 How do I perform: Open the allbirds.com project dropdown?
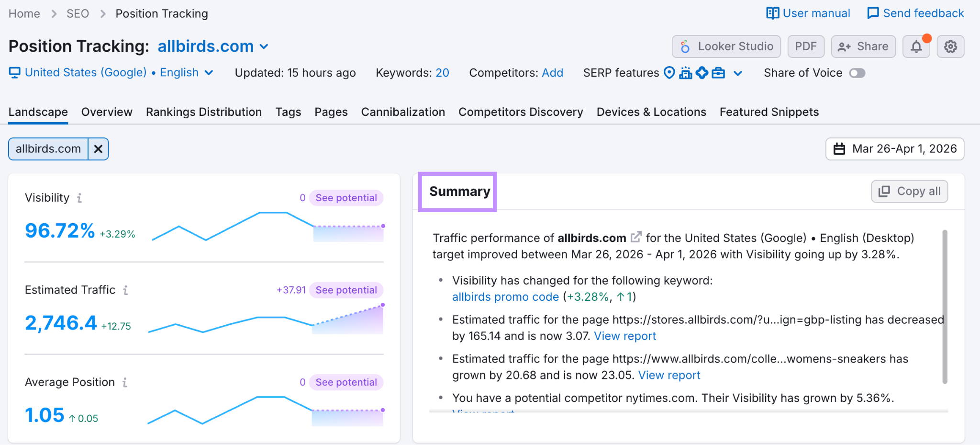(x=264, y=46)
